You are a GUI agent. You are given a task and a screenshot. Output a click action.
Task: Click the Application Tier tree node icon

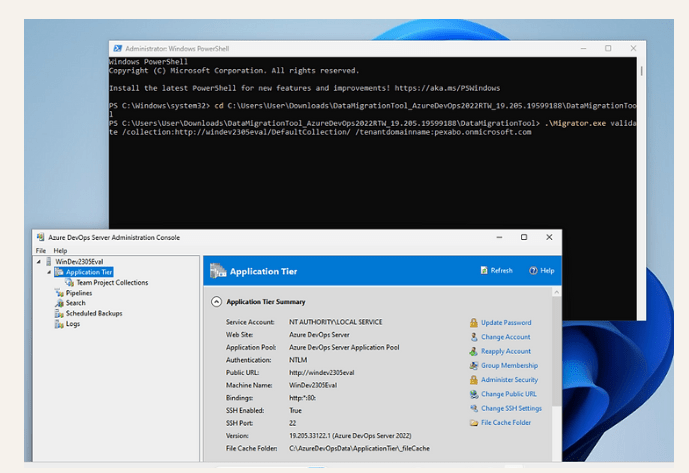click(x=59, y=272)
